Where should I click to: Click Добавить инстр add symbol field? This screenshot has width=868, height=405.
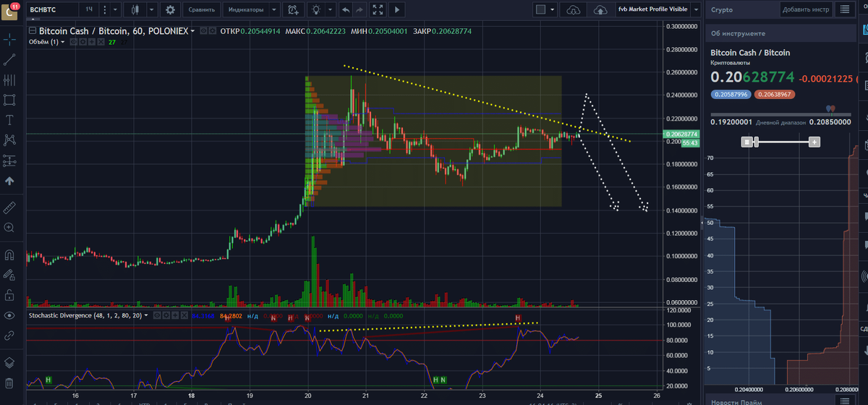tap(806, 9)
